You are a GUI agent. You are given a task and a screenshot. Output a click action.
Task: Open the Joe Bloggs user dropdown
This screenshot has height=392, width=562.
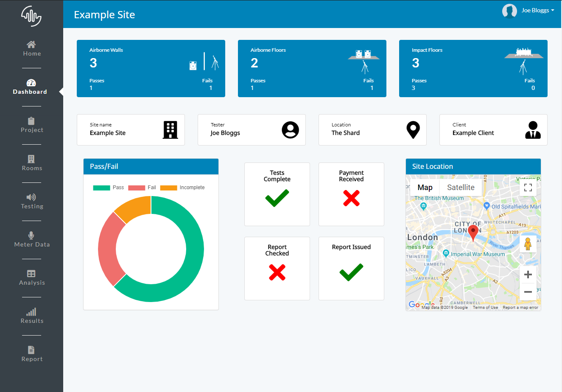tap(528, 11)
